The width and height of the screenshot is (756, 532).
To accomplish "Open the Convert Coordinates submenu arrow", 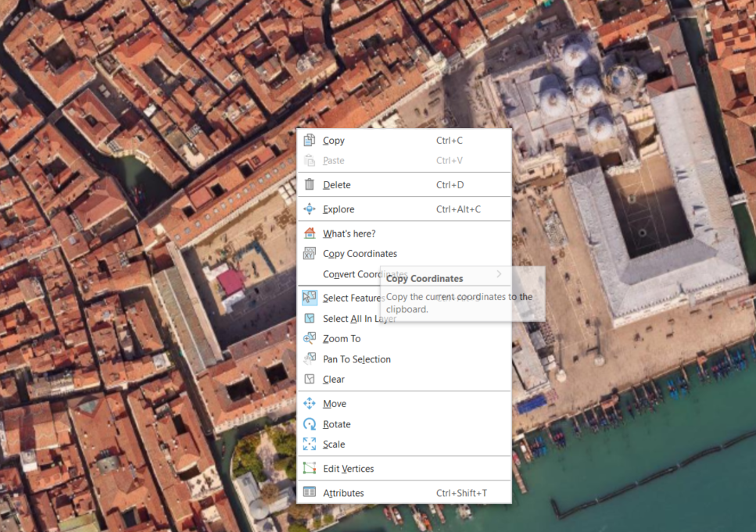I will (499, 273).
